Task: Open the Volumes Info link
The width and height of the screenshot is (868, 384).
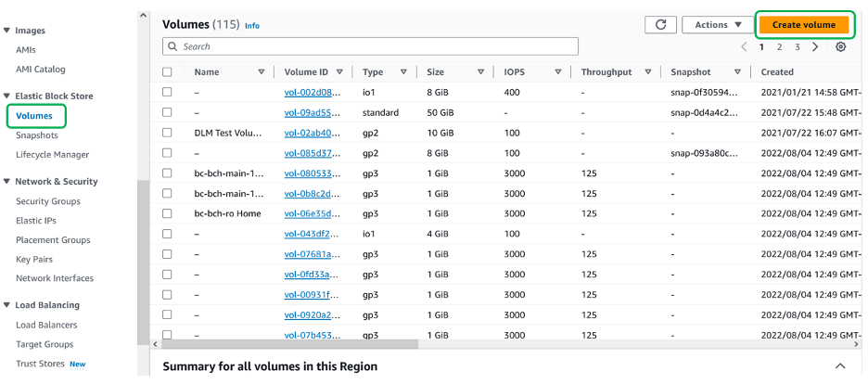Action: [x=252, y=25]
